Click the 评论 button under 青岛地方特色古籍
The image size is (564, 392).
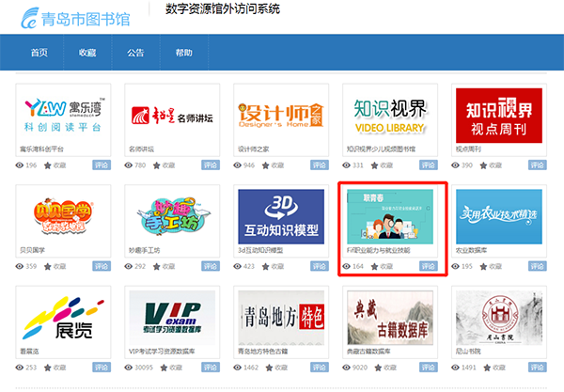(x=320, y=368)
